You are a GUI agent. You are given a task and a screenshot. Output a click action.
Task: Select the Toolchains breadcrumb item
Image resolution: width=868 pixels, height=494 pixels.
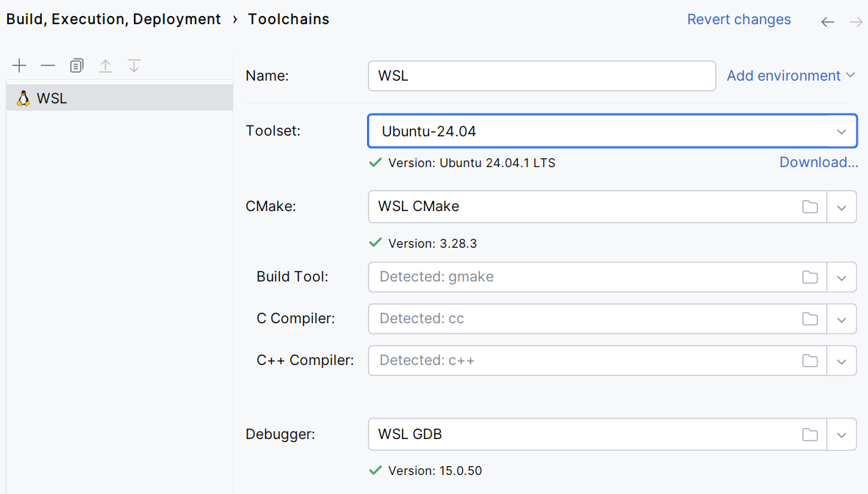tap(288, 19)
